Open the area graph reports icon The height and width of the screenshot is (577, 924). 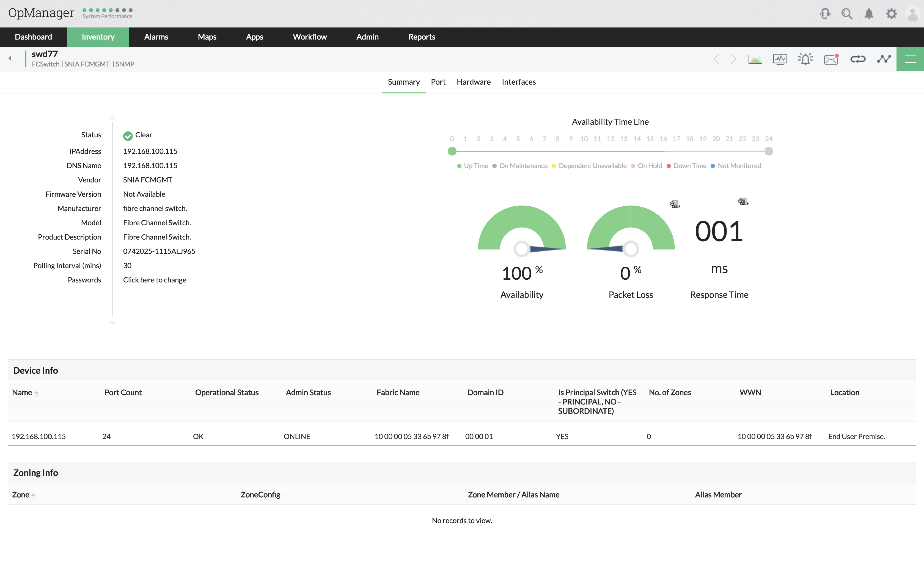(x=755, y=59)
